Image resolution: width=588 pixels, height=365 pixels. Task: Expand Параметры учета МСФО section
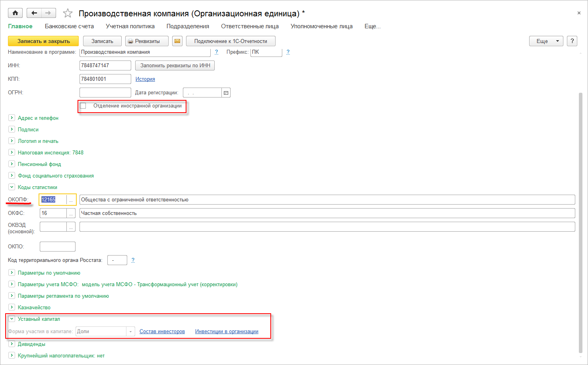(x=12, y=284)
